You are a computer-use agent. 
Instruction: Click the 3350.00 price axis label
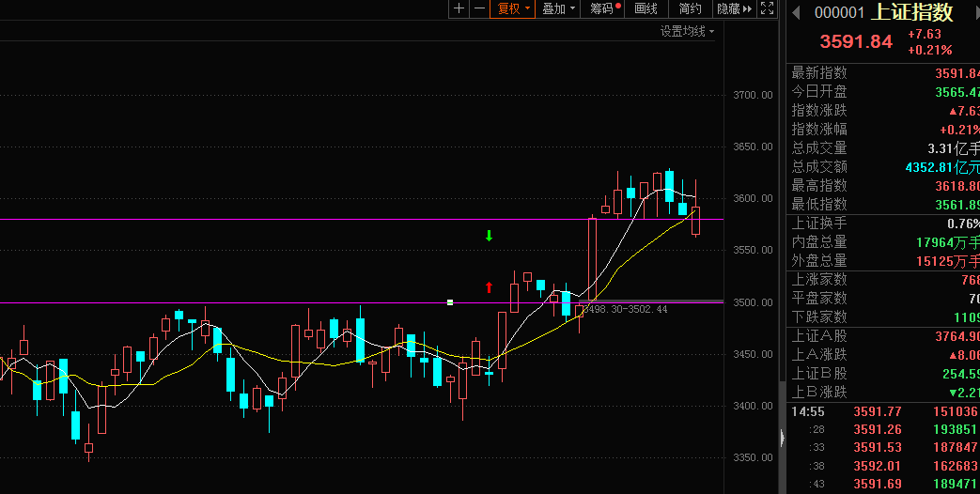click(x=753, y=457)
